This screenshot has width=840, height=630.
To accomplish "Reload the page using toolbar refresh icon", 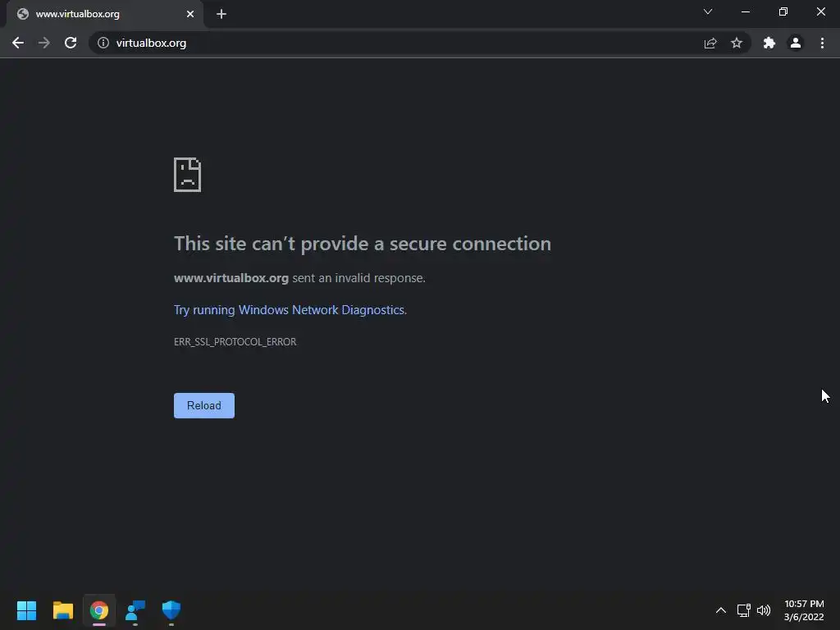I will (71, 43).
